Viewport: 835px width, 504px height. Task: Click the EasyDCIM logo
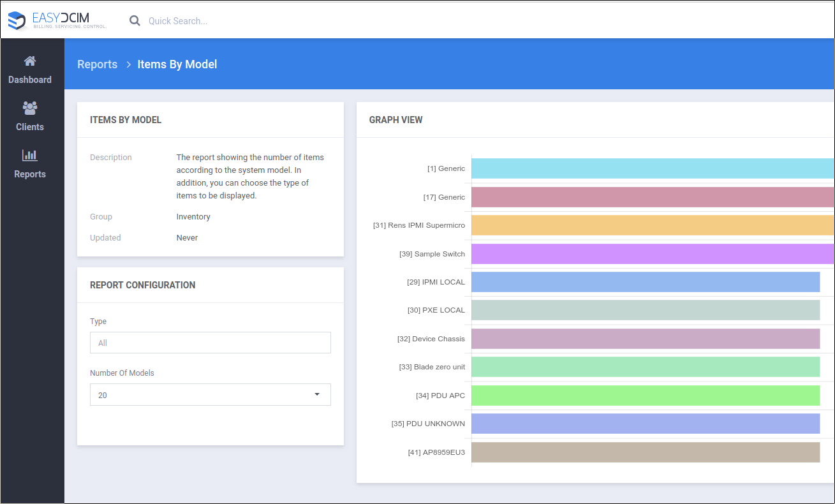(57, 20)
